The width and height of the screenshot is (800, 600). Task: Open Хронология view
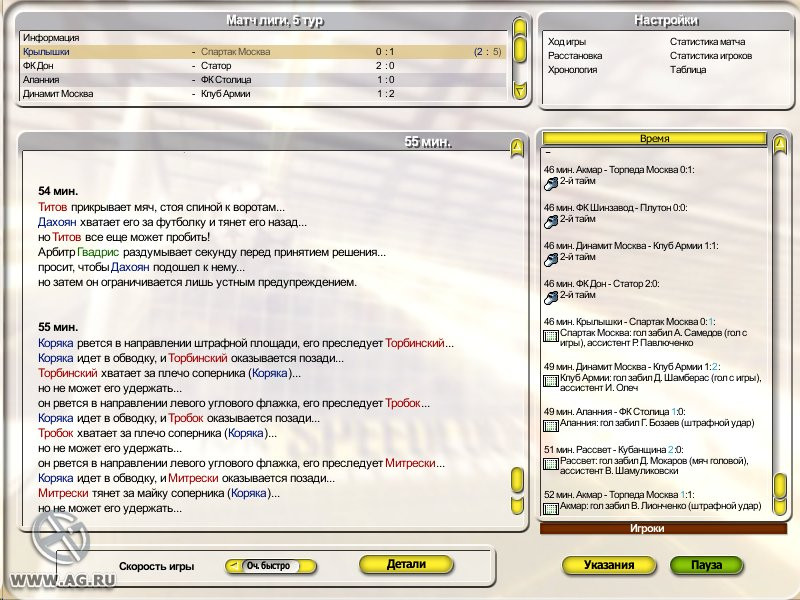[x=572, y=69]
